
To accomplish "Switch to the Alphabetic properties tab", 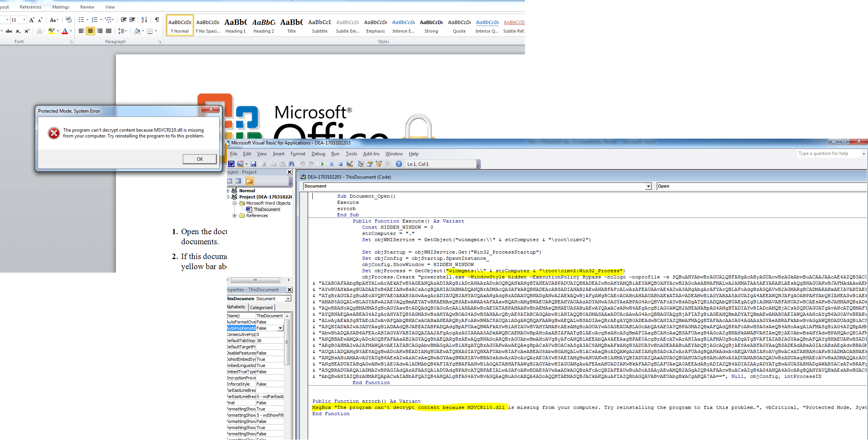I will [237, 307].
